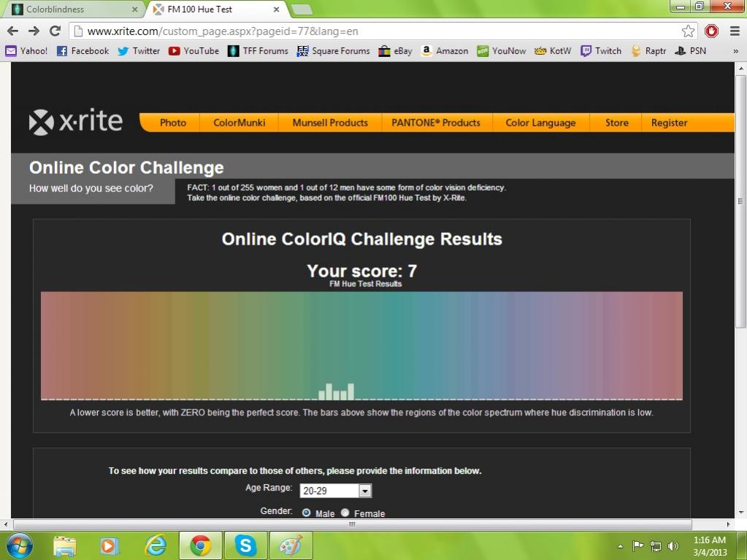This screenshot has height=560, width=747.
Task: Open the Facebook bookmark
Action: pos(83,51)
